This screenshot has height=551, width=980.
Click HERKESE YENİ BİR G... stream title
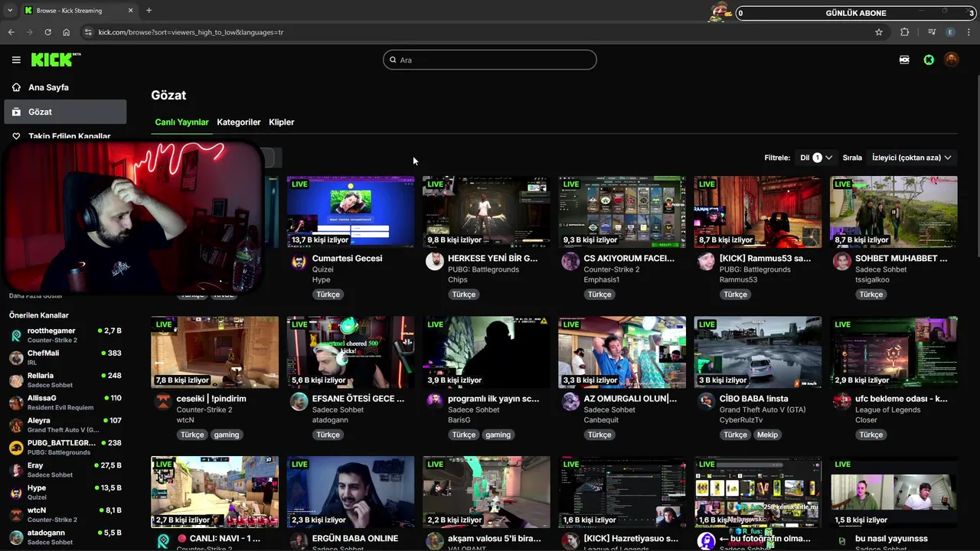(x=492, y=259)
